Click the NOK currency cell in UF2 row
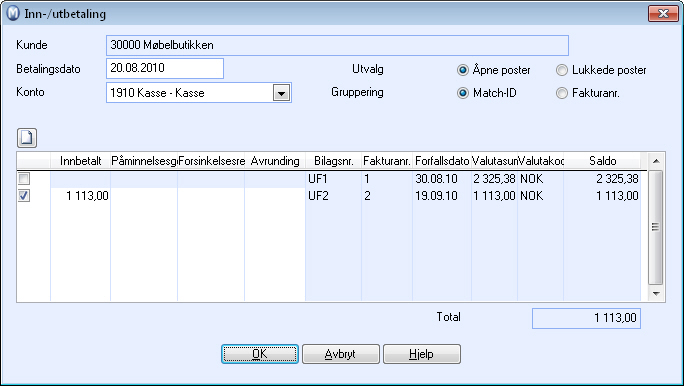Viewport: 684px width, 386px height. [540, 196]
